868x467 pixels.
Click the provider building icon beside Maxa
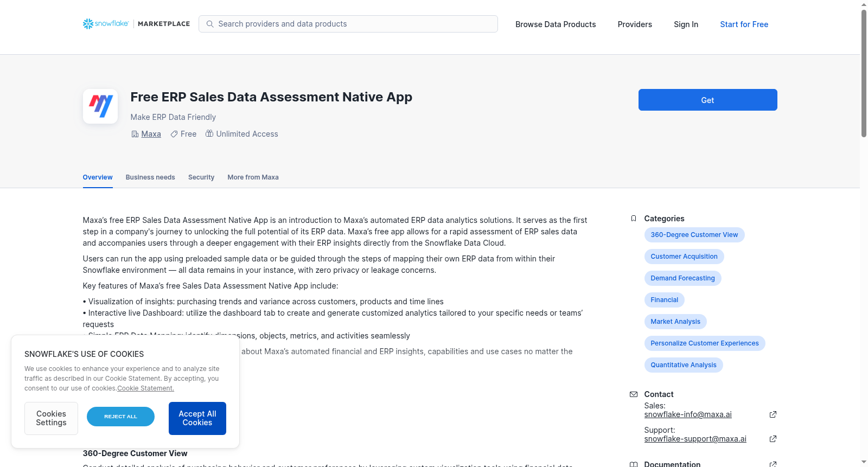point(135,134)
